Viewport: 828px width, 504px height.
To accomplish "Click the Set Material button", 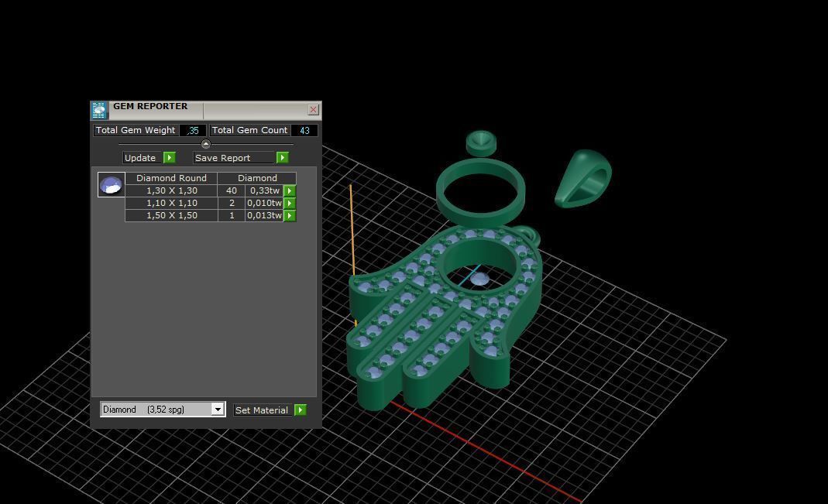I will pyautogui.click(x=263, y=410).
